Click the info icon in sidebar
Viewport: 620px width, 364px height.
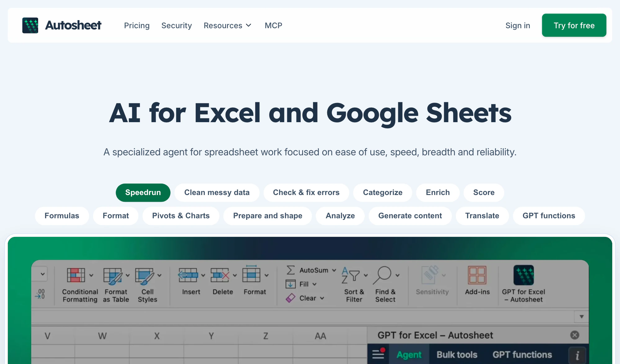577,355
